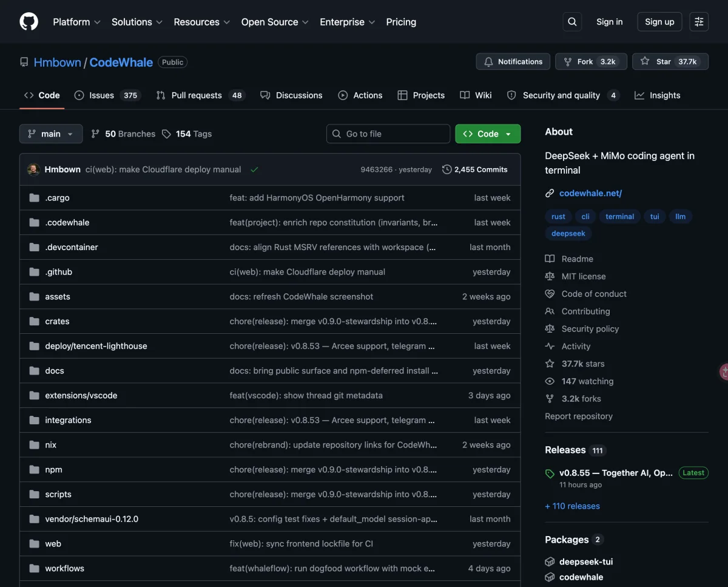
Task: Open commit message 'docs: refresh CodeWhale screenshot'
Action: (302, 297)
